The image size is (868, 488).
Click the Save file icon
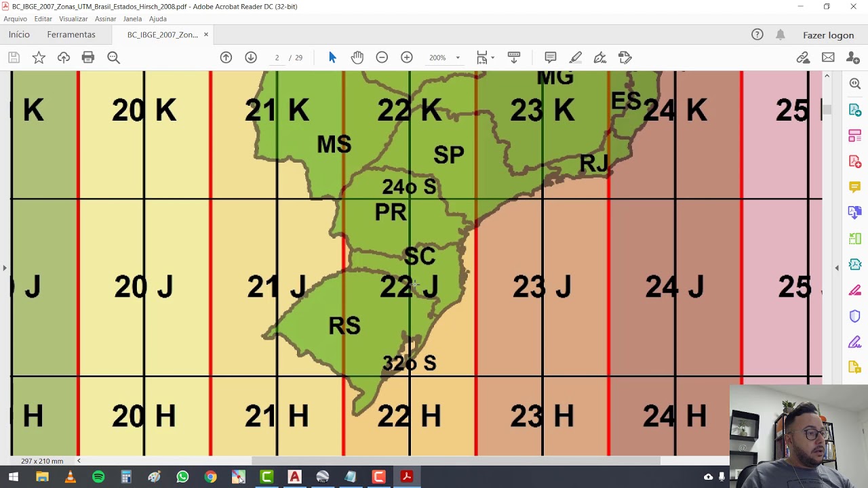(x=14, y=58)
